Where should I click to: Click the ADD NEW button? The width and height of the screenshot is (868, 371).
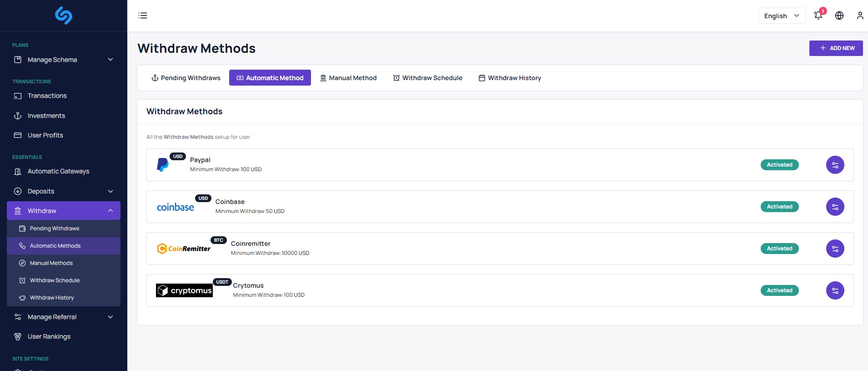pyautogui.click(x=836, y=48)
